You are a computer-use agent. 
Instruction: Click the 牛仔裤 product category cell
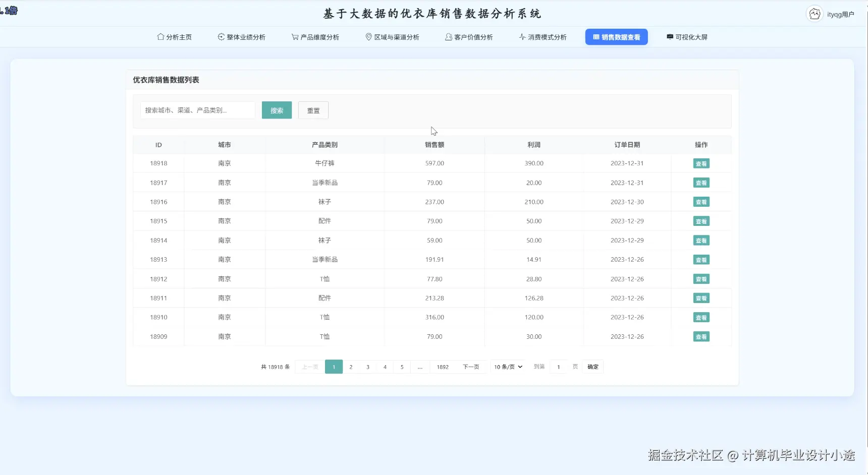324,163
